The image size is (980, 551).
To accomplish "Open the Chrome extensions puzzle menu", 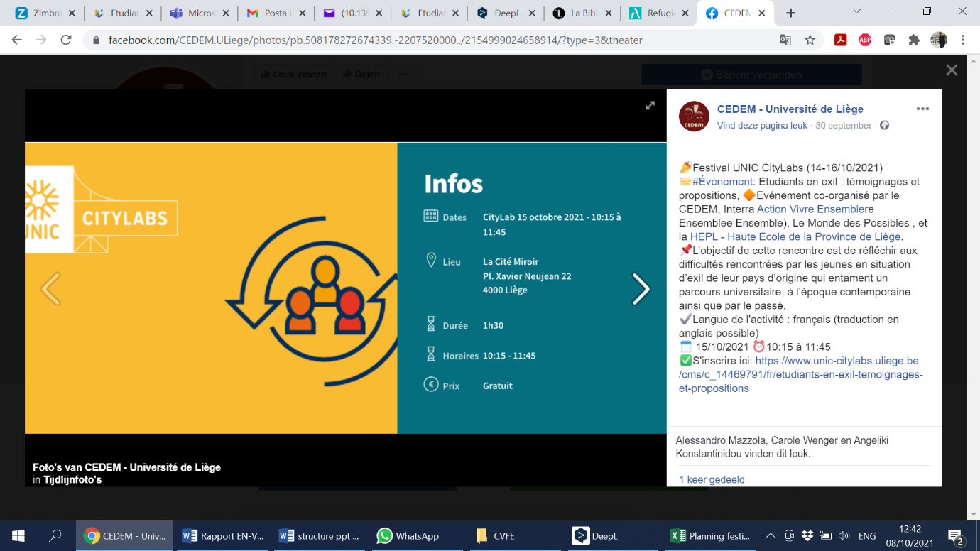I will [x=914, y=40].
